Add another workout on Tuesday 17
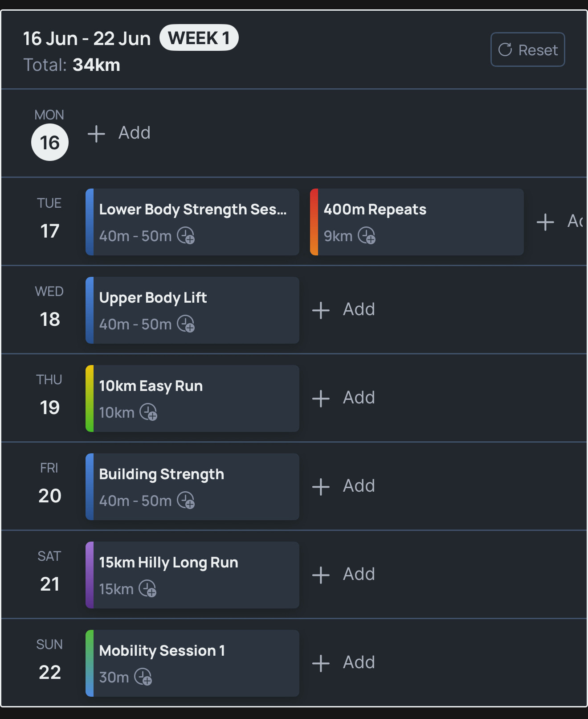This screenshot has width=588, height=719. click(x=560, y=222)
